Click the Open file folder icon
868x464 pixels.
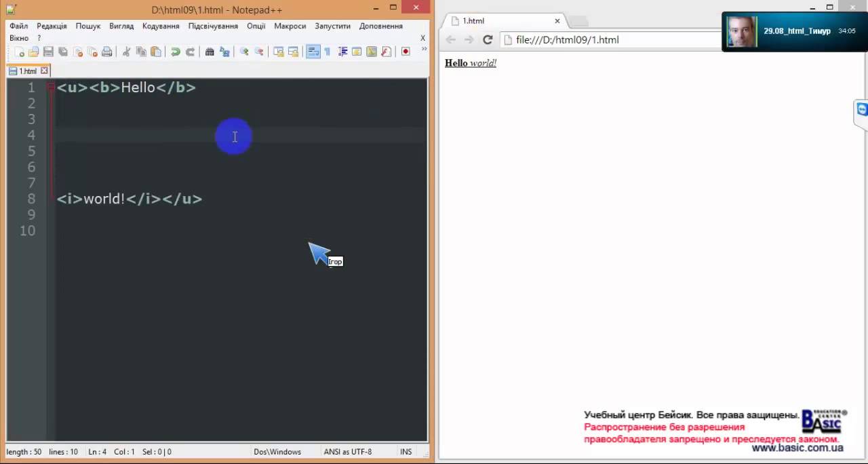click(33, 52)
